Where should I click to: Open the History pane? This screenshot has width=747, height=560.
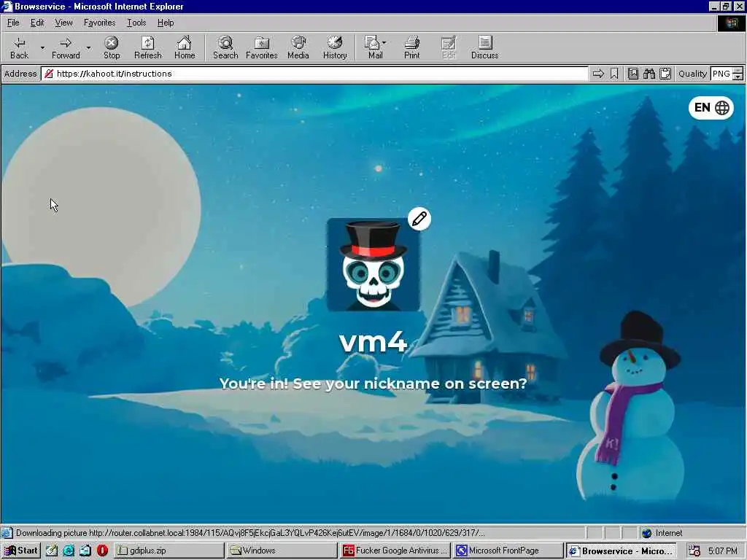(x=335, y=47)
